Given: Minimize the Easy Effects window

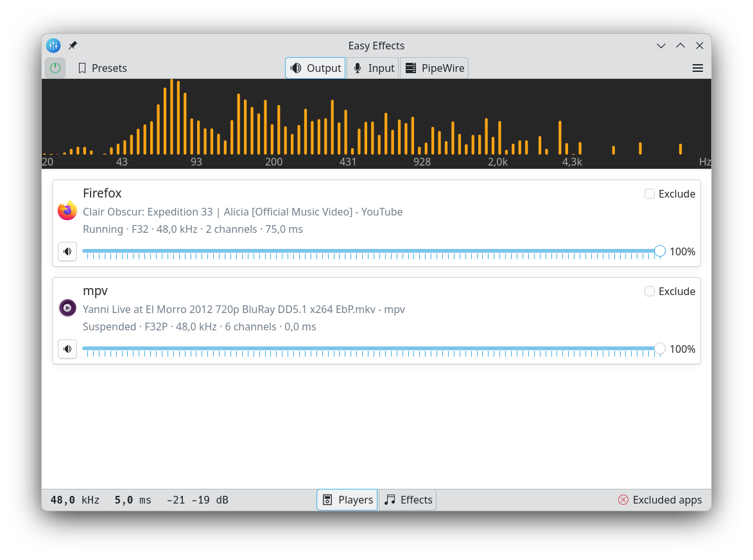Looking at the screenshot, I should (x=661, y=46).
